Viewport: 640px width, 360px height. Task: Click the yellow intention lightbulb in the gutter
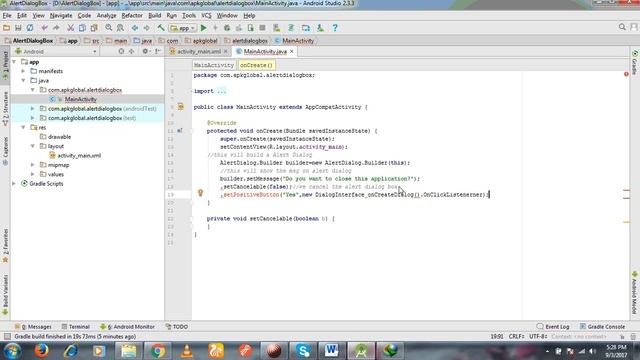tap(200, 193)
